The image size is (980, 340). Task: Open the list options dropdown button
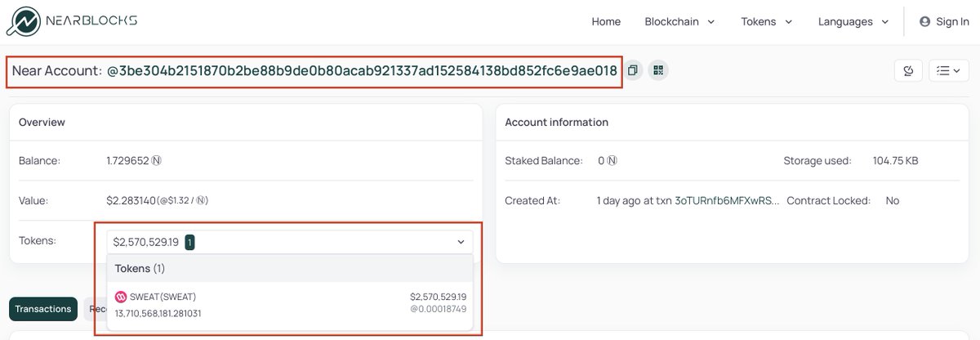pyautogui.click(x=948, y=71)
